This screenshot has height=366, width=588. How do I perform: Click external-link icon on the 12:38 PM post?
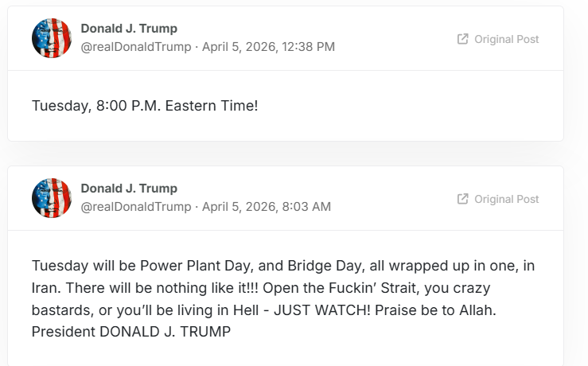[x=463, y=39]
